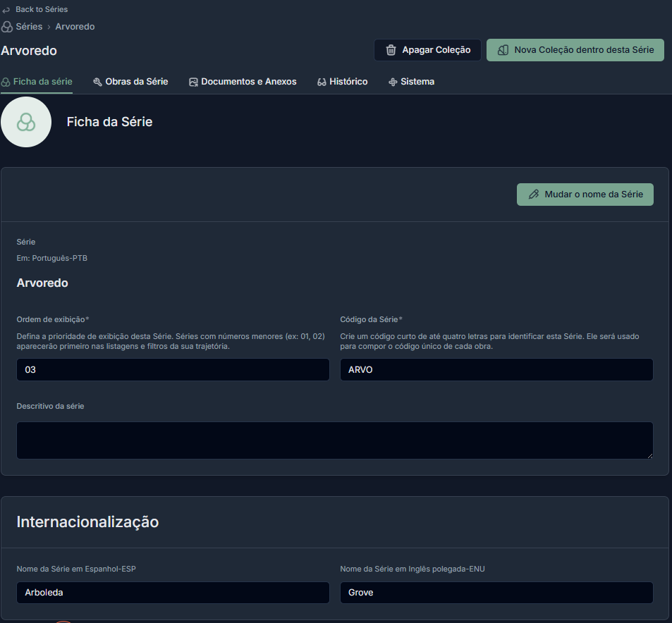The image size is (672, 623).
Task: Click the Ficha da série tab icon
Action: pyautogui.click(x=6, y=82)
